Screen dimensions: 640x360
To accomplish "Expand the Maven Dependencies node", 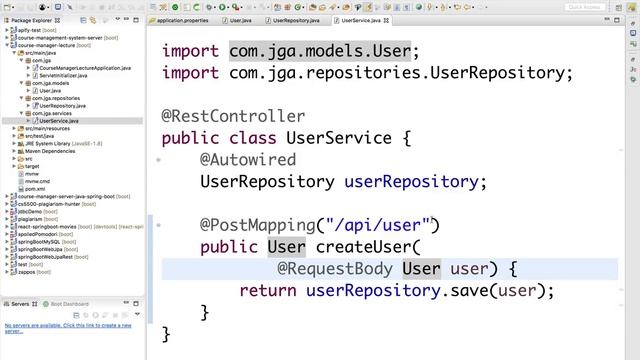I will (x=14, y=151).
